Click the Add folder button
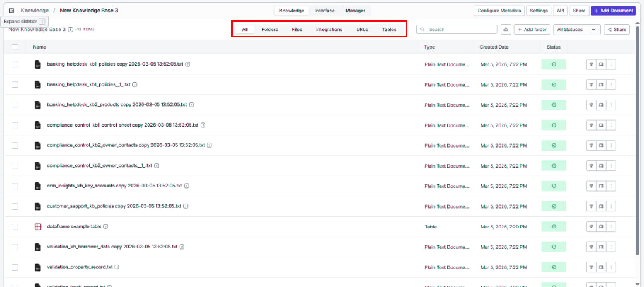The image size is (644, 287). (532, 30)
